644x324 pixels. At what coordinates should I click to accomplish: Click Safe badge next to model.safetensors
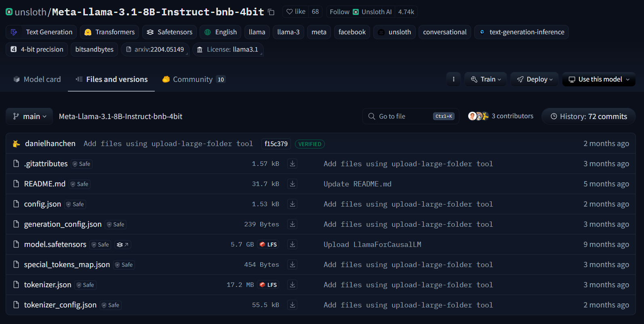point(100,245)
